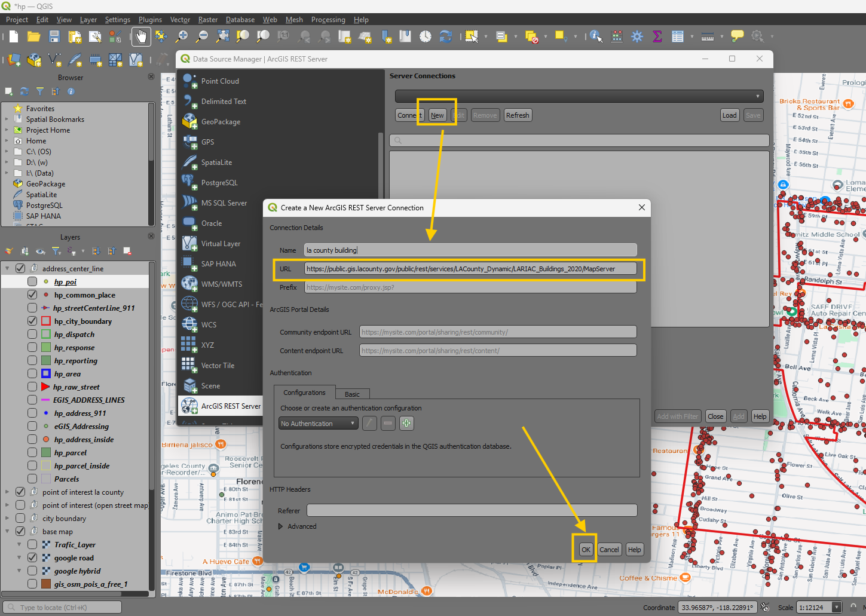This screenshot has height=616, width=866.
Task: Switch to the Basic authentication tab
Action: click(x=352, y=394)
